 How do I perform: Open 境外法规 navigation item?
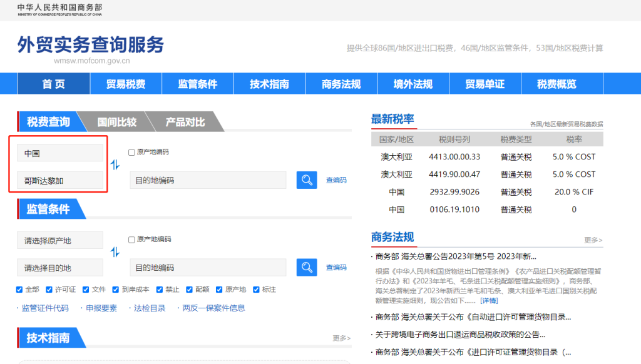click(413, 84)
